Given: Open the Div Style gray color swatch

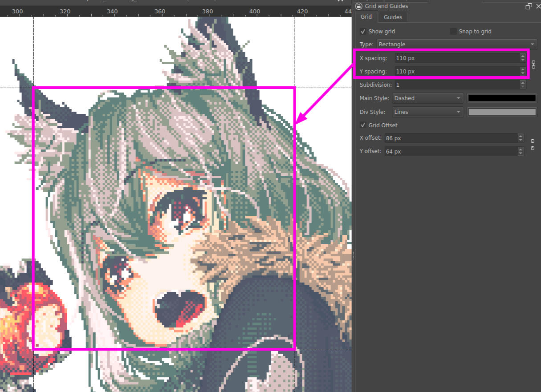Looking at the screenshot, I should [x=501, y=112].
